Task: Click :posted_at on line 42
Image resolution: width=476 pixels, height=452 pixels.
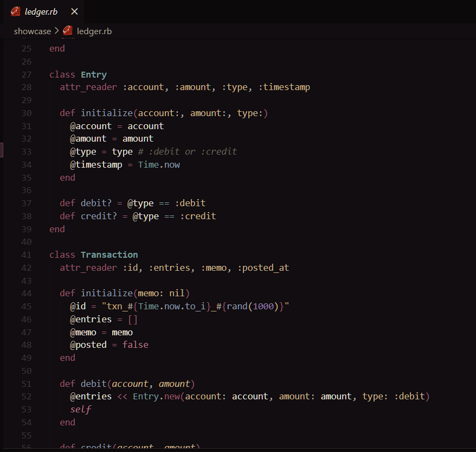Action: click(x=263, y=268)
